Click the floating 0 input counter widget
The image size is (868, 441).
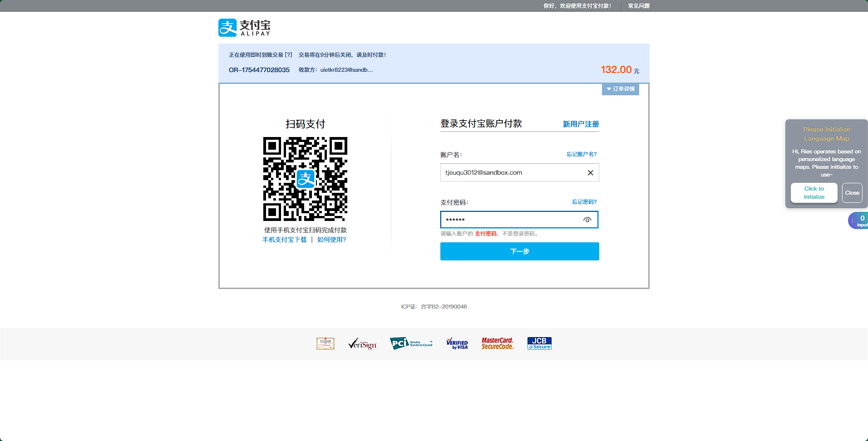coord(858,220)
